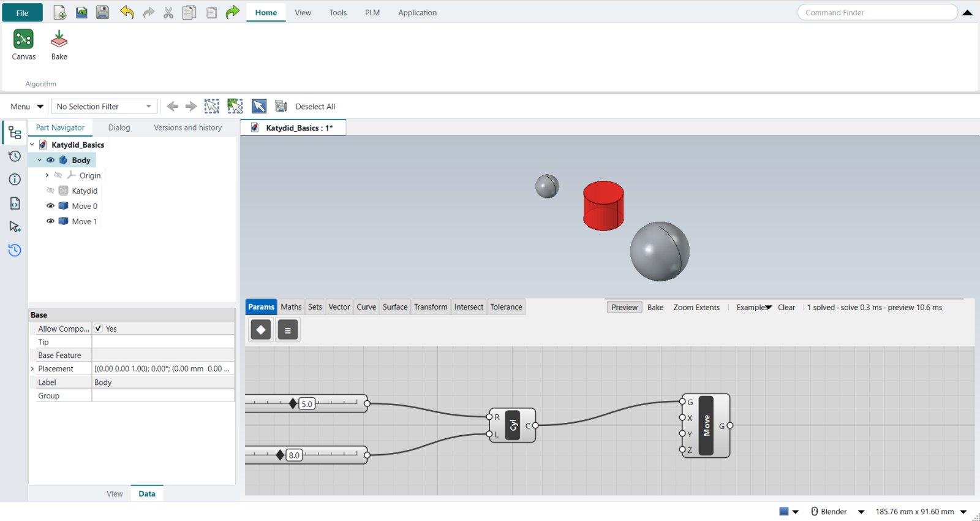
Task: Click the box selection cursor icon
Action: point(212,106)
